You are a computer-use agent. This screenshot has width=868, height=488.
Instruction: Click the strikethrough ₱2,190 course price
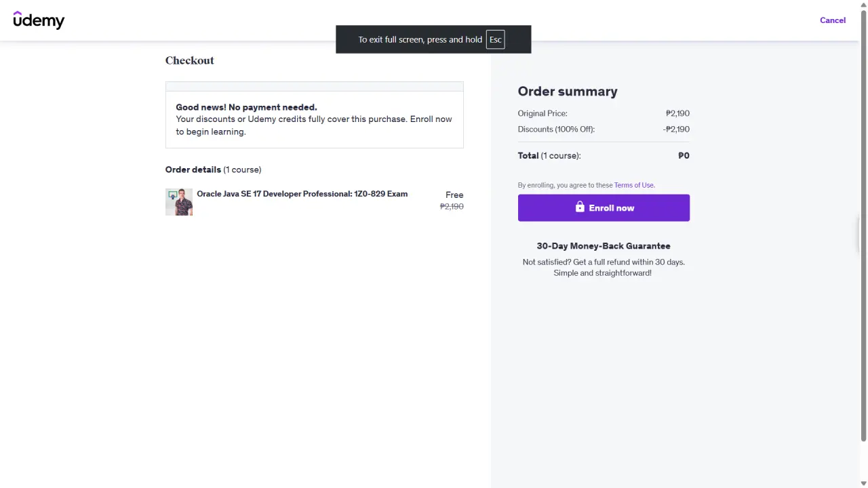452,206
